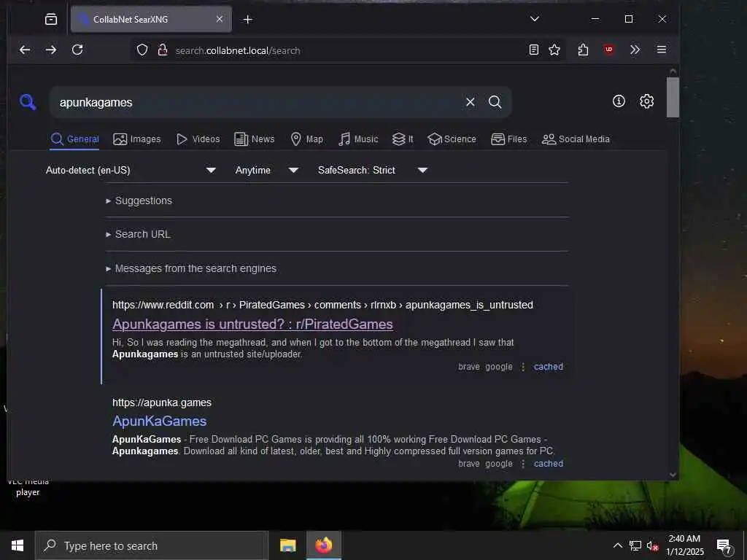The height and width of the screenshot is (560, 747).
Task: Show hidden system tray icons
Action: pyautogui.click(x=617, y=545)
